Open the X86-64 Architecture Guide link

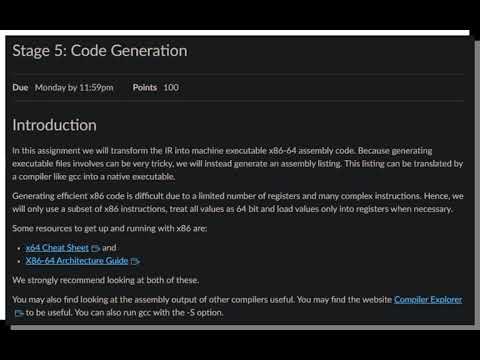(x=77, y=261)
